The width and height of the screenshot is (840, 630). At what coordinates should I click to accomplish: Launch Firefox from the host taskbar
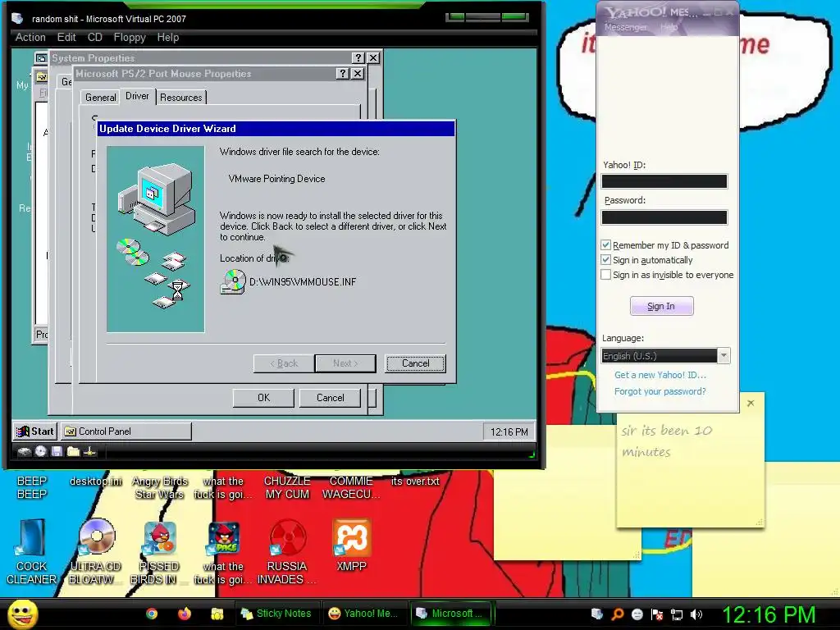pyautogui.click(x=185, y=614)
